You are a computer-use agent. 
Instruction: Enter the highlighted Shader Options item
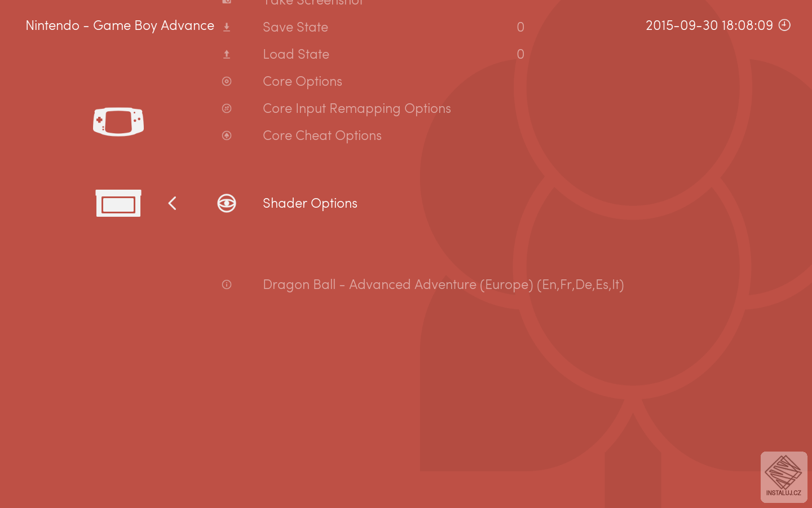coord(310,203)
